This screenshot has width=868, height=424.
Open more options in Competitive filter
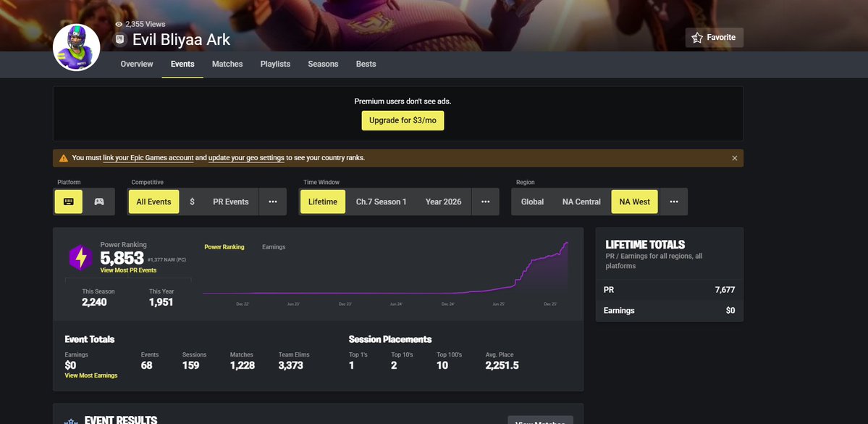(x=273, y=201)
